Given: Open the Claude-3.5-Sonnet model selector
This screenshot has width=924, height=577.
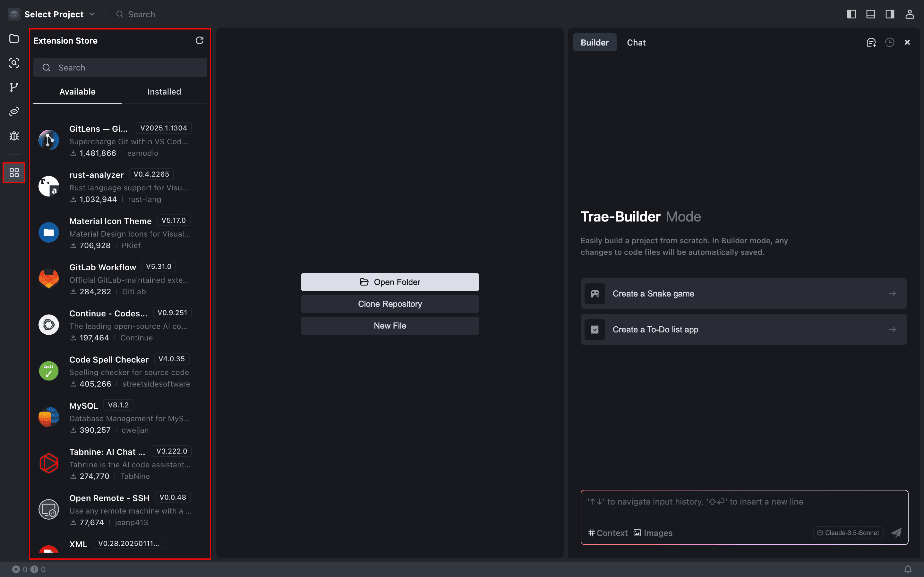Looking at the screenshot, I should [848, 533].
